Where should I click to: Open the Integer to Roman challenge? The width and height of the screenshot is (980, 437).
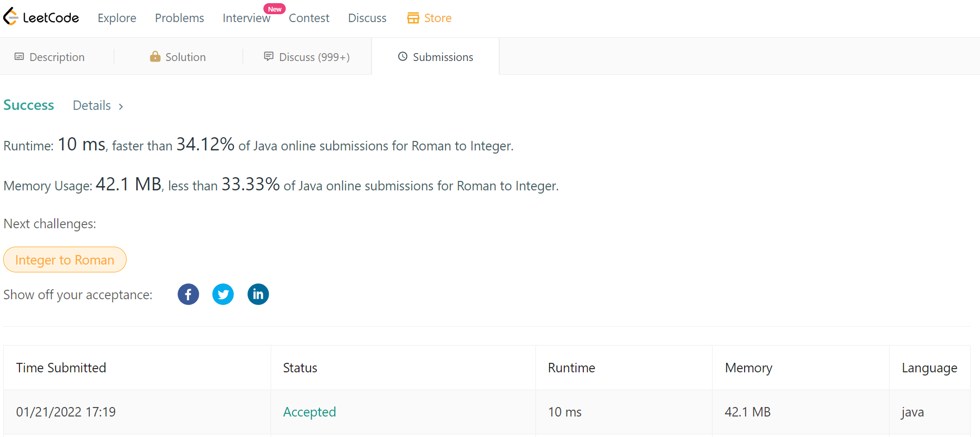[65, 260]
